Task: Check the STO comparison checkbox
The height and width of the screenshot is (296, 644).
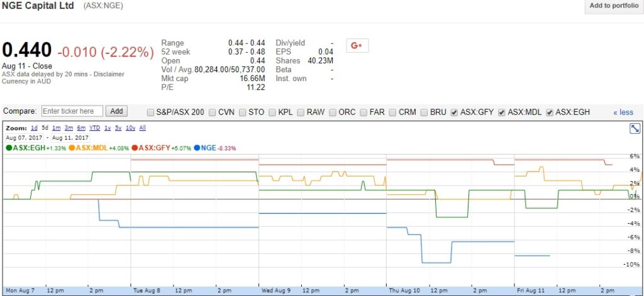Action: coord(243,112)
